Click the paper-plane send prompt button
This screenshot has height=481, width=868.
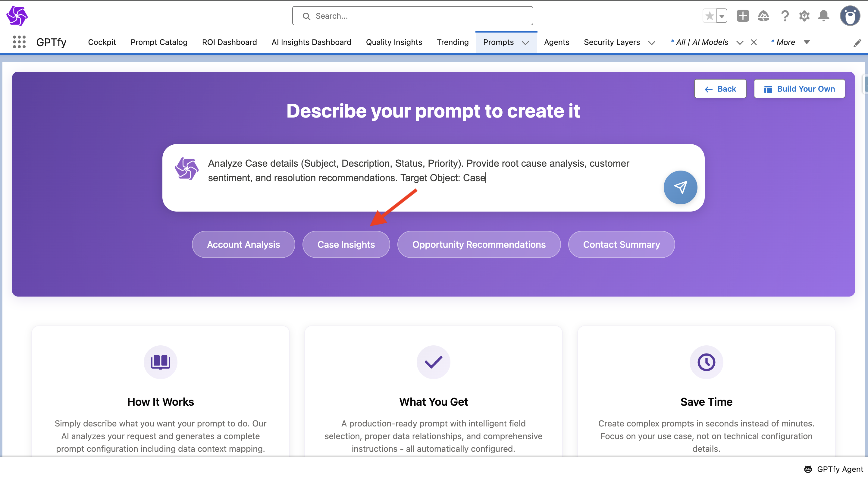pos(680,187)
